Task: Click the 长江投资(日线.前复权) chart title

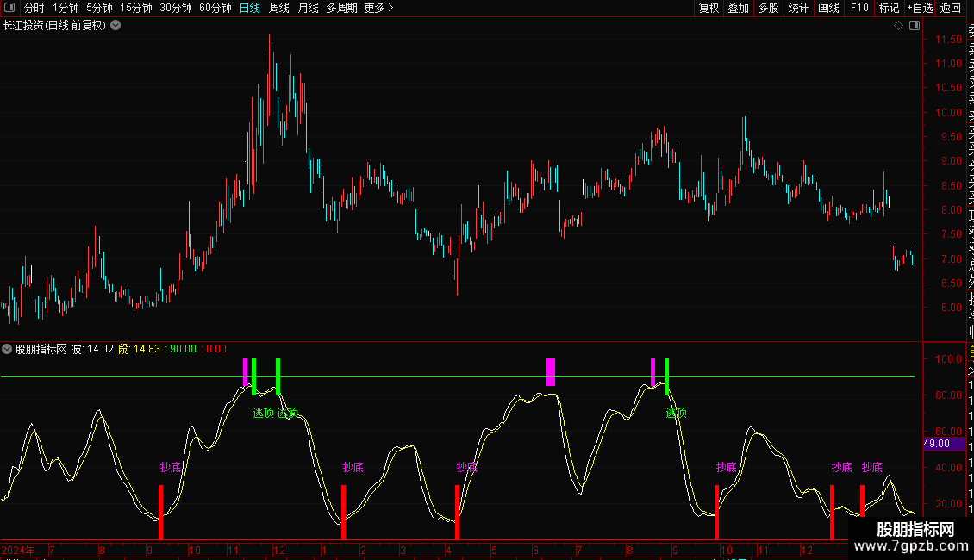Action: [54, 26]
